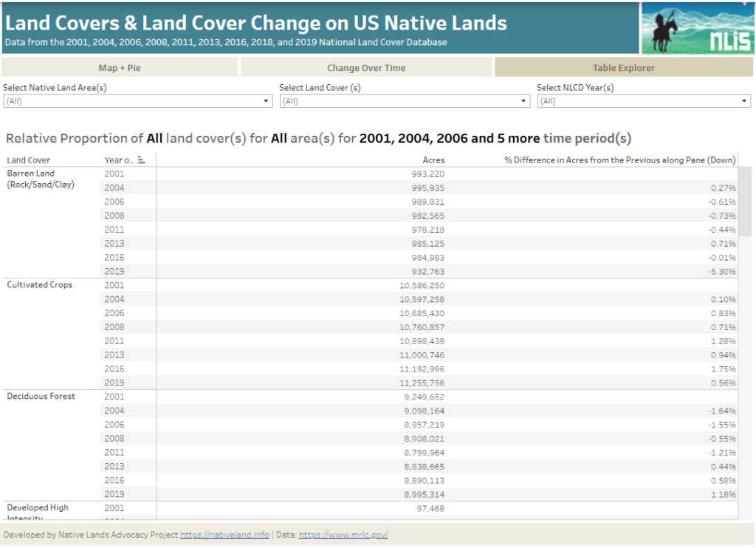Click acres value 984,983
The height and width of the screenshot is (548, 756).
click(x=428, y=258)
